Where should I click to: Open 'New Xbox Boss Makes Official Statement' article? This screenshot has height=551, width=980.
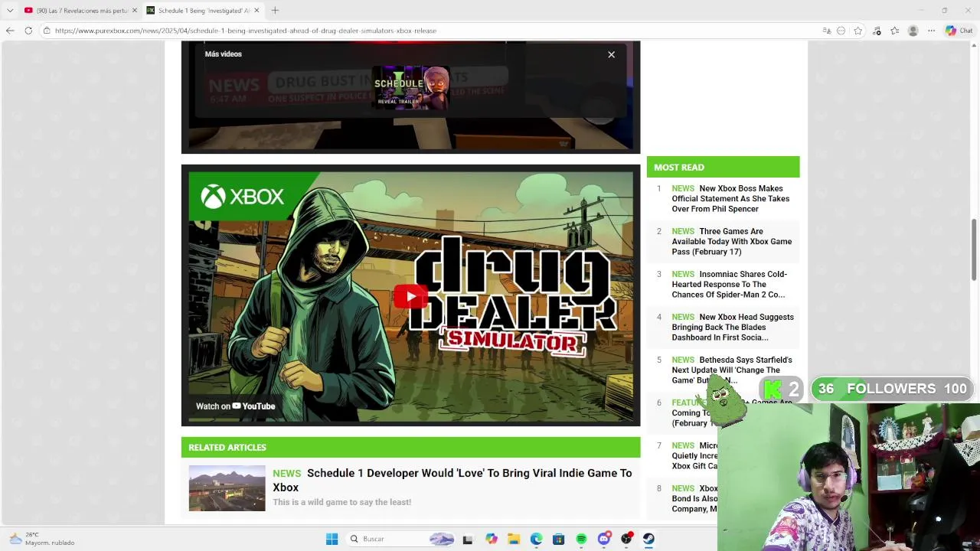pos(730,198)
